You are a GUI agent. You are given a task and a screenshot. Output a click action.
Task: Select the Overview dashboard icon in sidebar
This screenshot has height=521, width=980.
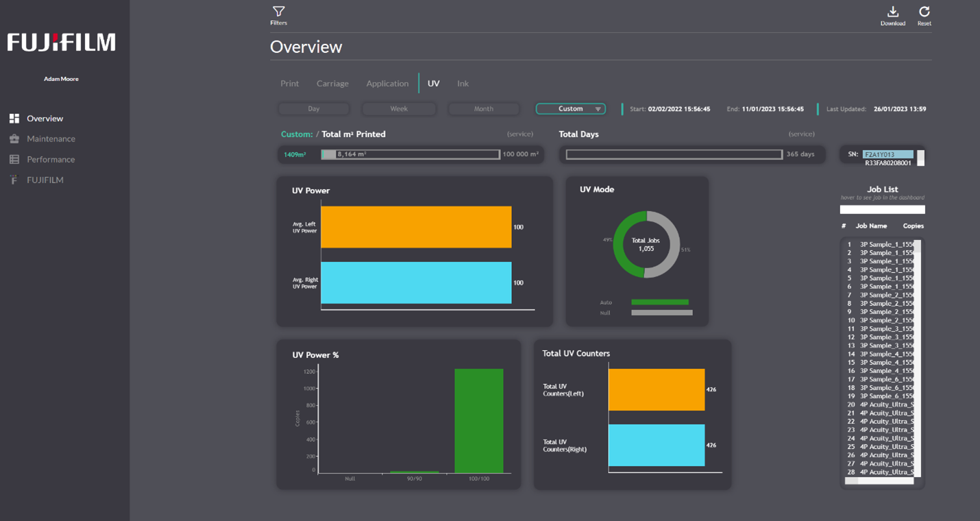(x=15, y=118)
